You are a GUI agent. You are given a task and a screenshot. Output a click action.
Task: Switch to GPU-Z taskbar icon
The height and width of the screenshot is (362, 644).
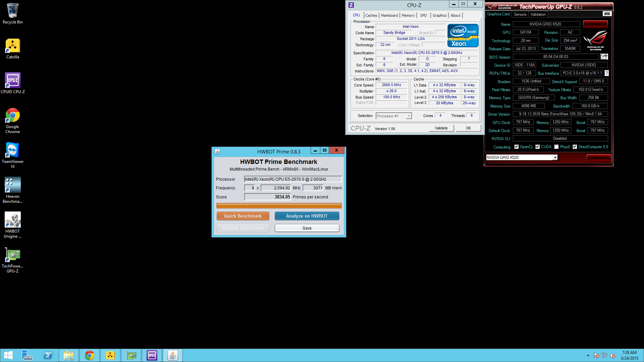(x=131, y=355)
